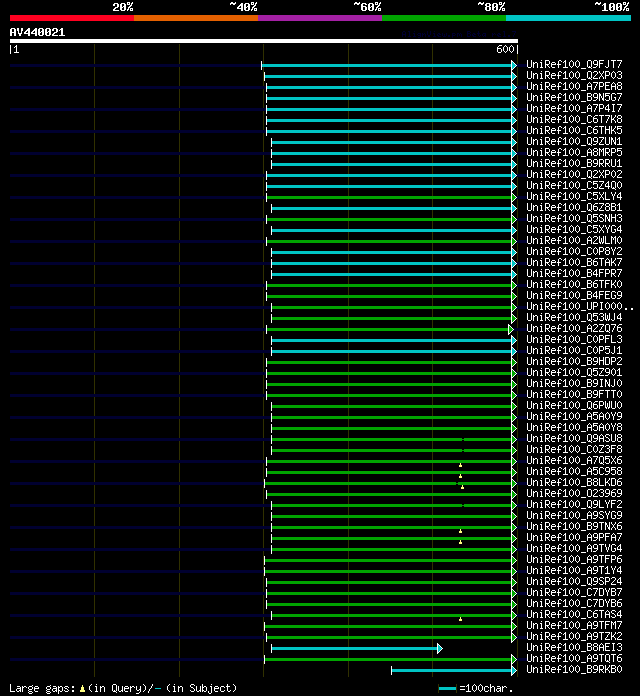Select the UniRef100_C0PFL3 label
The image size is (640, 696).
coord(574,340)
